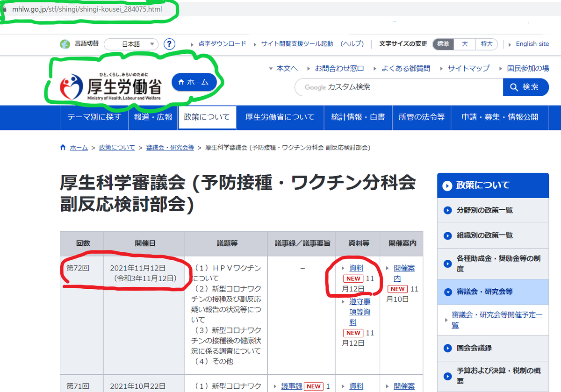Open the (ヘルプ) link
The height and width of the screenshot is (392, 561).
click(x=352, y=44)
